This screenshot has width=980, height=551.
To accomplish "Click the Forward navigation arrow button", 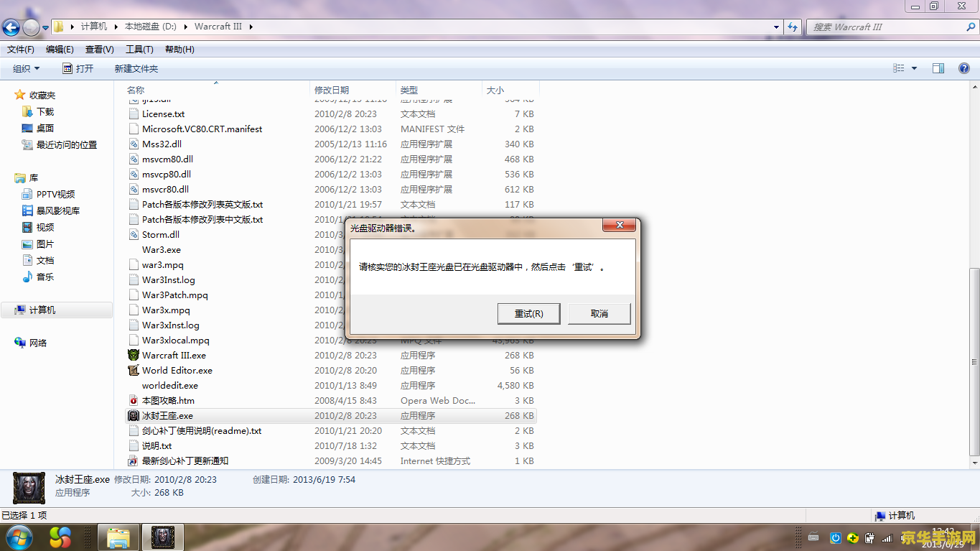I will coord(31,27).
